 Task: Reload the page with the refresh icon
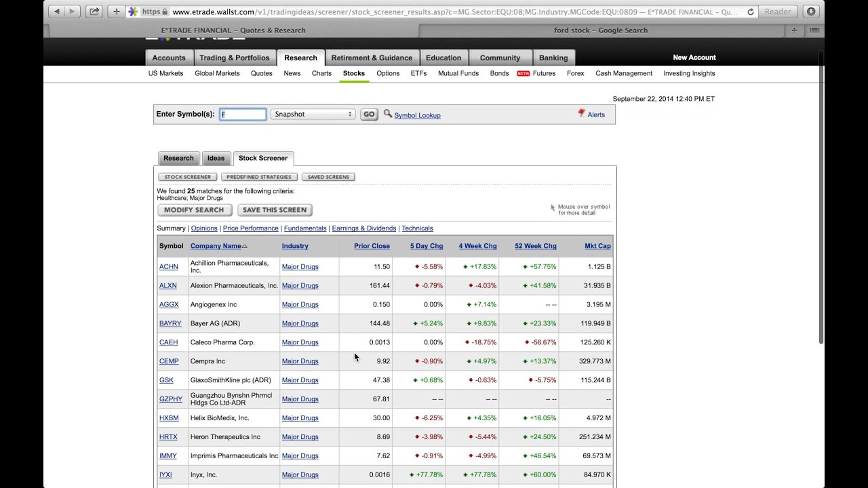[x=749, y=11]
